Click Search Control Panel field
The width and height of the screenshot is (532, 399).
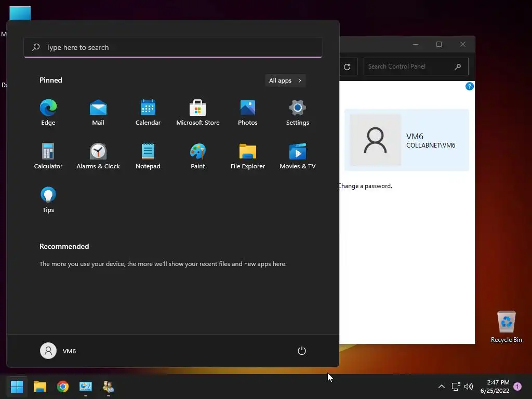tap(416, 66)
